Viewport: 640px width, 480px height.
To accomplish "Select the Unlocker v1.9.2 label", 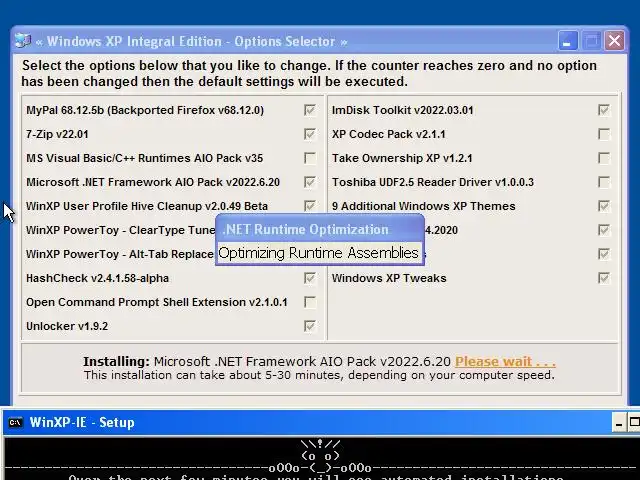I will [67, 326].
